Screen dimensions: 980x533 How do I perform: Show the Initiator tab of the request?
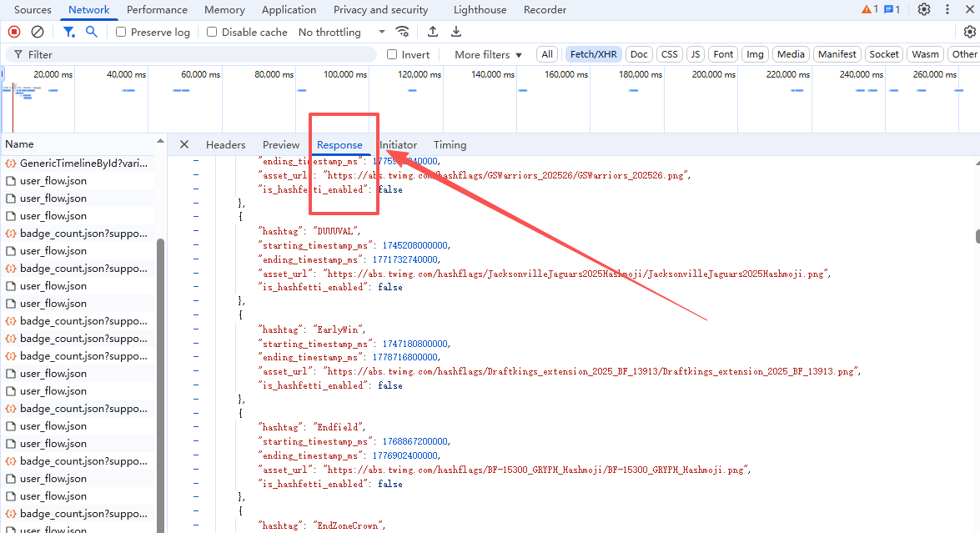[398, 144]
